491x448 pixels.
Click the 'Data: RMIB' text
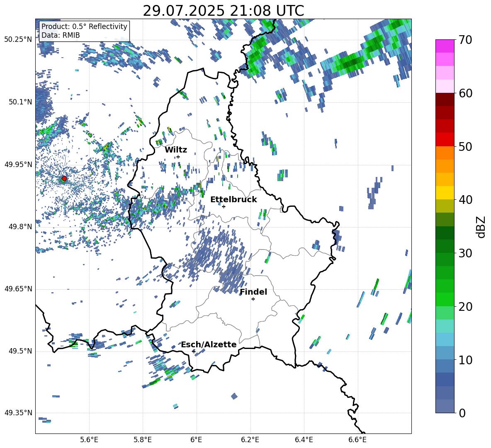click(61, 35)
